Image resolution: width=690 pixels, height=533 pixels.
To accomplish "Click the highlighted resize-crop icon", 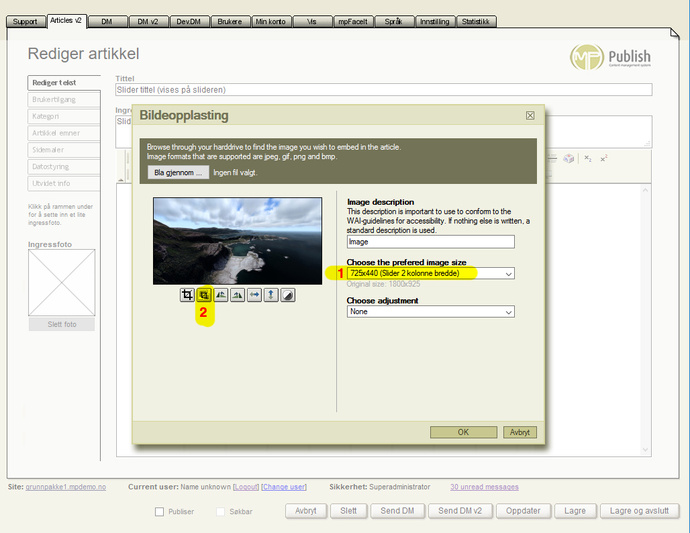I will [204, 295].
